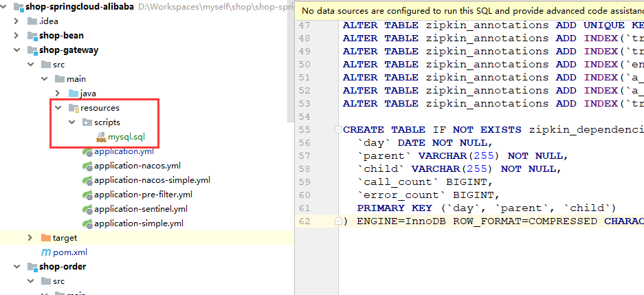Expand the shop-bean module
644x295 pixels.
pos(16,36)
